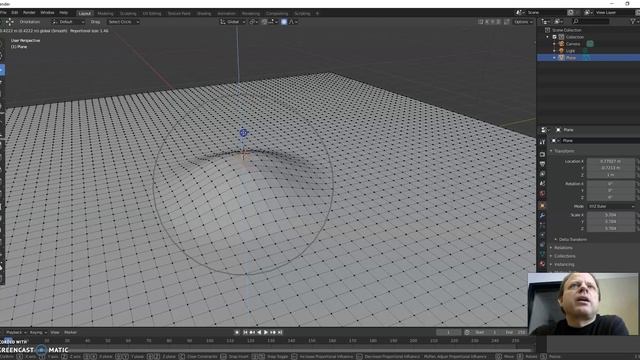
Task: Open timeline Keying popover
Action: click(x=38, y=332)
